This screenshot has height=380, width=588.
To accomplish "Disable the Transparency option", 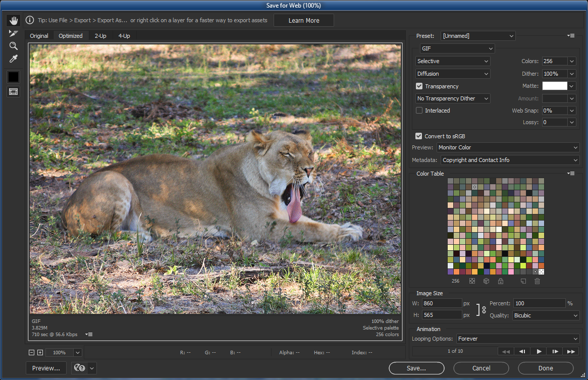I will (419, 86).
